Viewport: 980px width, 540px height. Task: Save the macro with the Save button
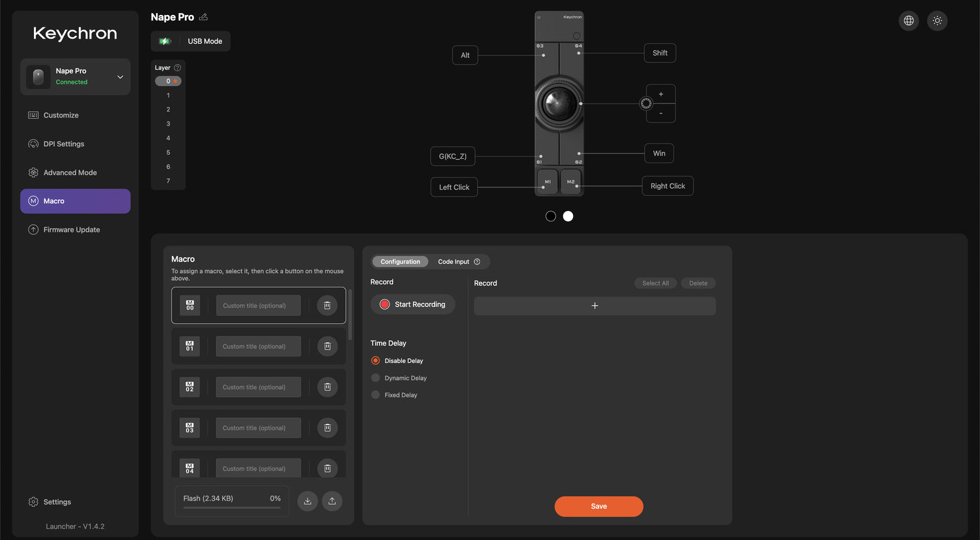click(x=599, y=507)
